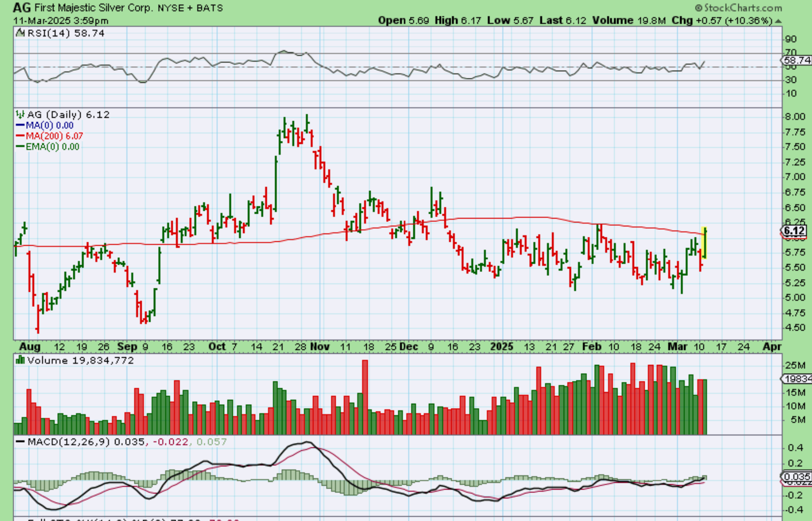Click the Volume 19,834,772 panel label

click(x=81, y=360)
